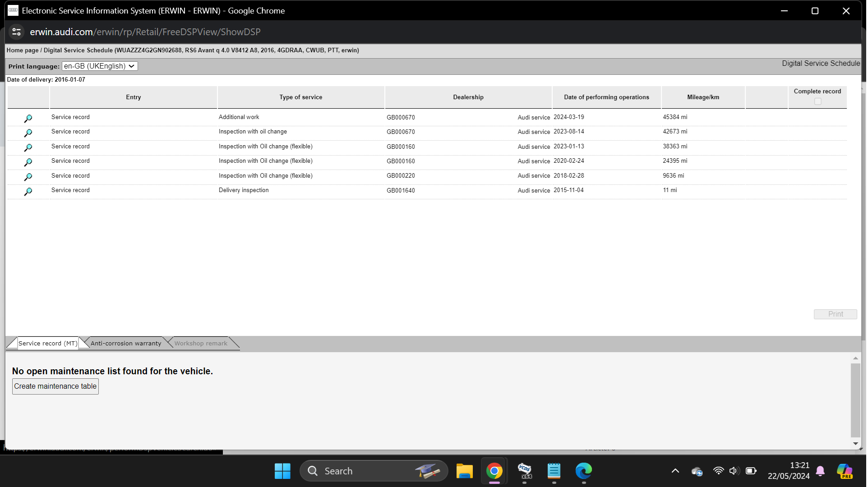This screenshot has width=868, height=487.
Task: Click the Mileage/km column header
Action: [x=704, y=97]
